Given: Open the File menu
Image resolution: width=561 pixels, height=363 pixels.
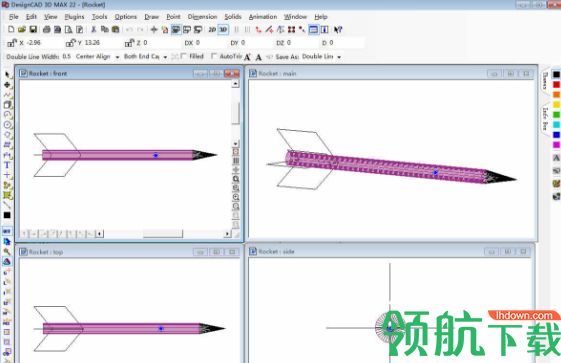Looking at the screenshot, I should click(x=14, y=17).
